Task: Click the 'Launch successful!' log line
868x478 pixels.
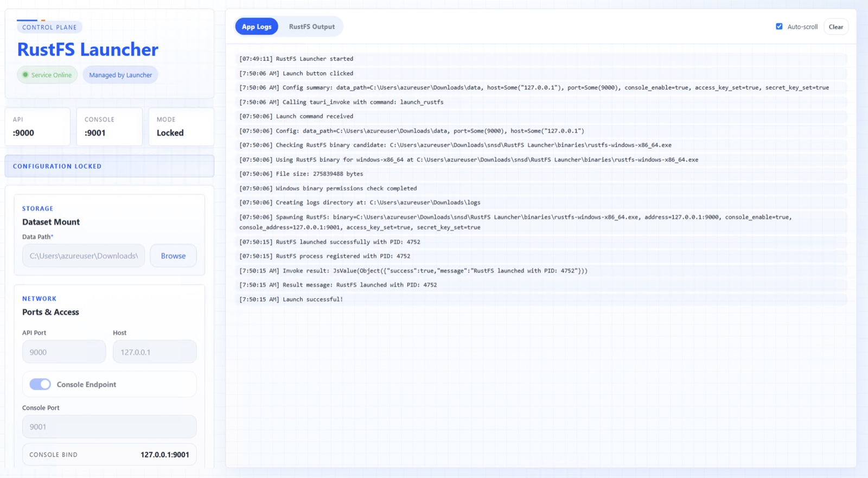Action: coord(541,299)
